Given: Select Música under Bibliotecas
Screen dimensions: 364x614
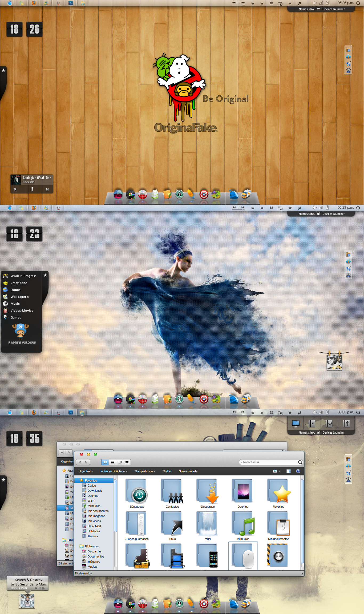Looking at the screenshot, I should tap(92, 567).
